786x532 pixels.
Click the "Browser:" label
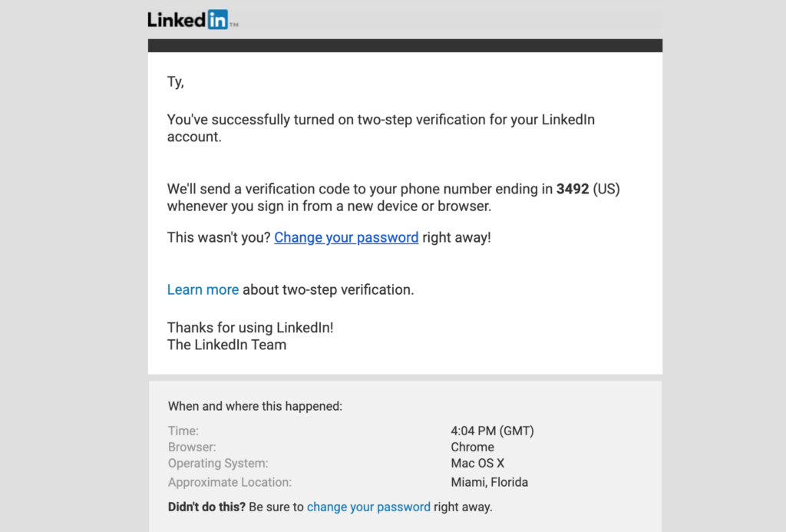192,447
